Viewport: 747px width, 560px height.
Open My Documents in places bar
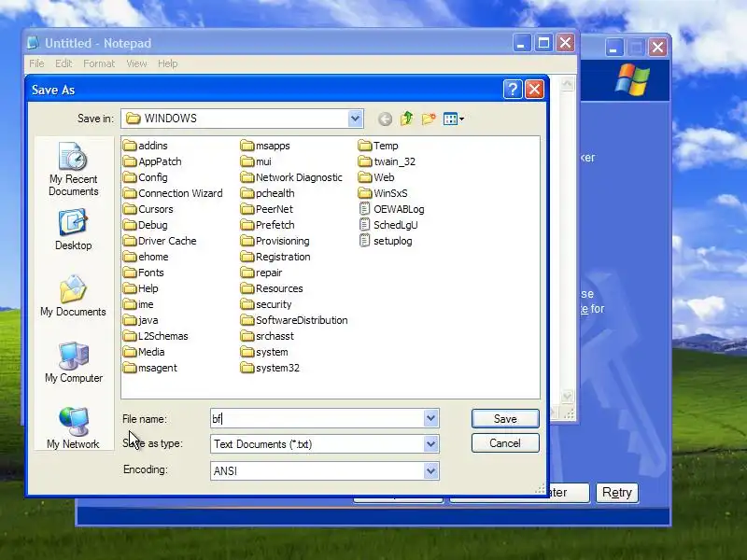click(x=74, y=296)
